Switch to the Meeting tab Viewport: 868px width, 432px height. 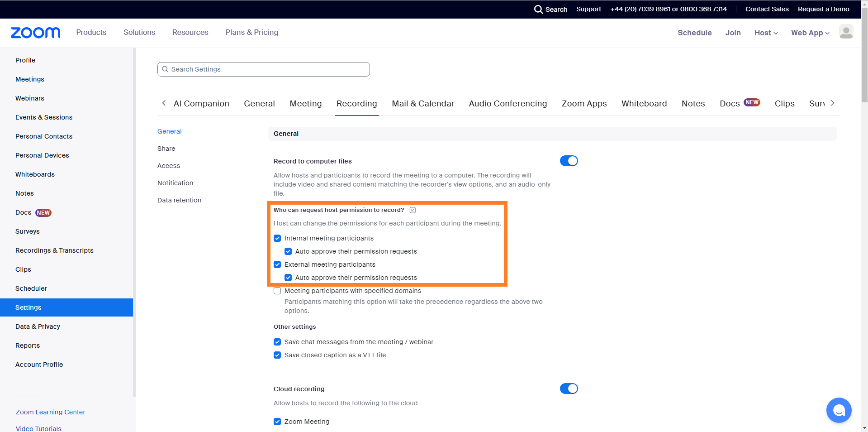tap(306, 104)
